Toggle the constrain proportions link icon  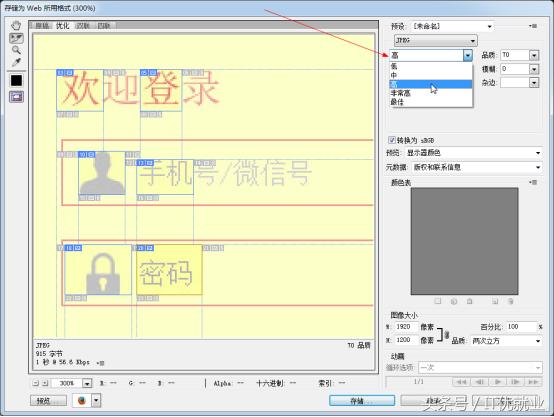click(x=447, y=334)
